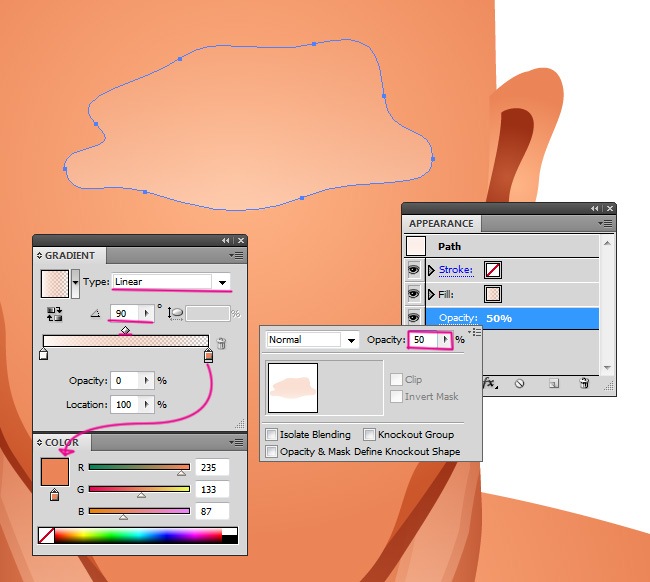Select the None swatch in the Color panel
Image resolution: width=650 pixels, height=582 pixels.
[46, 536]
